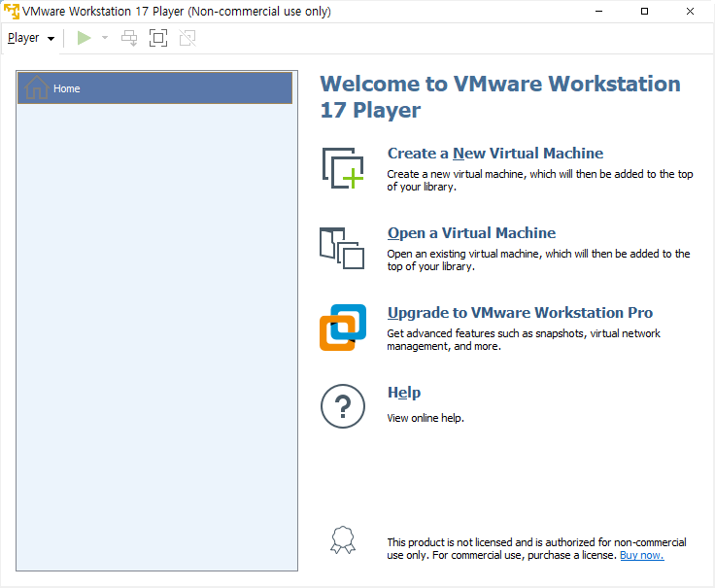Click the Home house icon
This screenshot has width=715, height=588.
click(x=37, y=87)
